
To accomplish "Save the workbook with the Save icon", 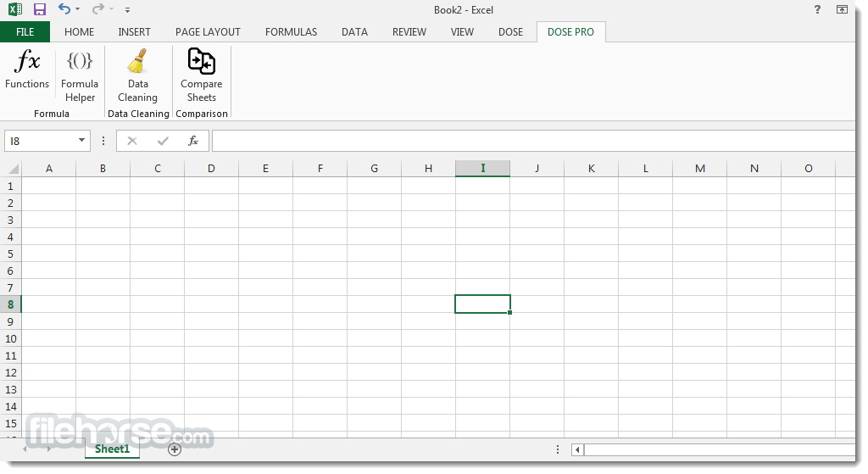I will 40,9.
